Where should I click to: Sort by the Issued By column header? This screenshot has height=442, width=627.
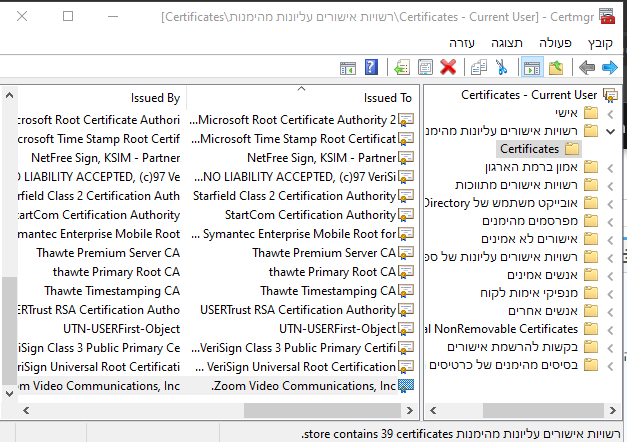coord(102,98)
